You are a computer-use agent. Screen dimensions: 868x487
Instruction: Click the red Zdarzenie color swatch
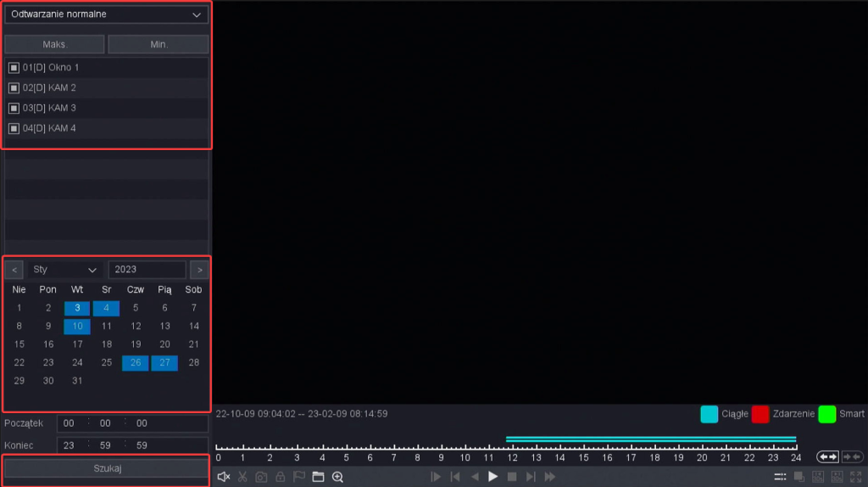click(760, 414)
